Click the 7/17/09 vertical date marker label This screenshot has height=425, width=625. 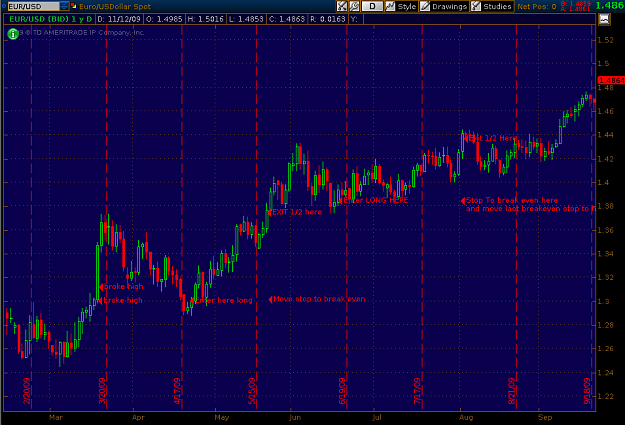point(417,391)
